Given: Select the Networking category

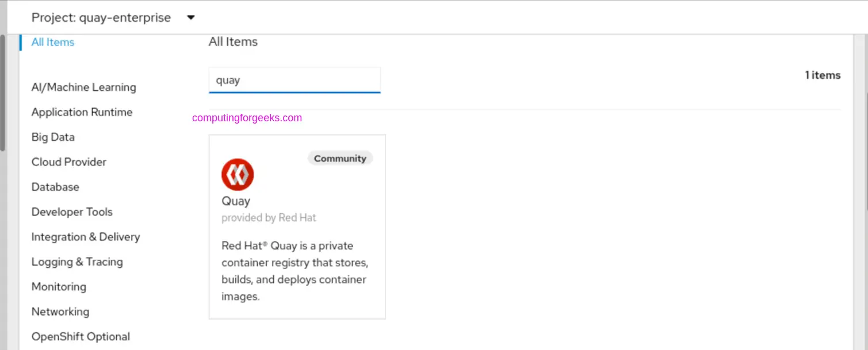Looking at the screenshot, I should click(60, 311).
